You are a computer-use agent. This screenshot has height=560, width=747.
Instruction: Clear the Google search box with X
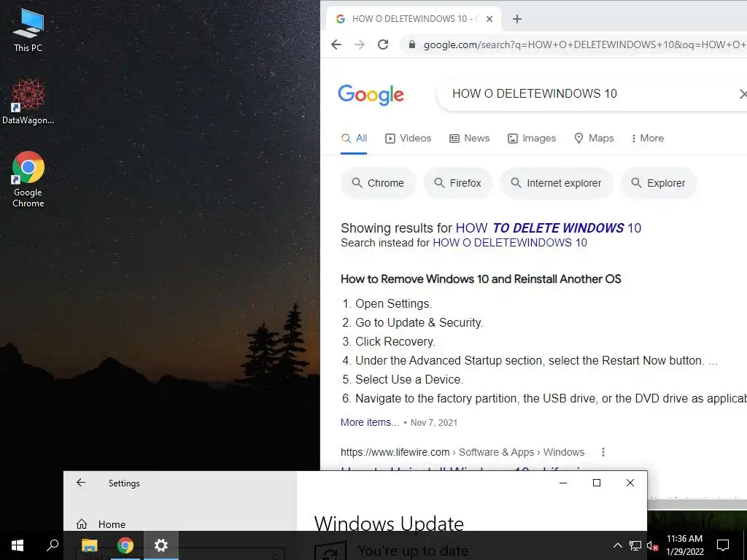pos(743,94)
